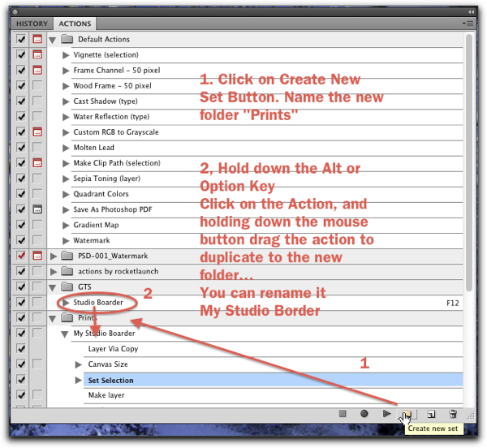Click the Begin recording circle button
Screen dimensions: 487x448
pyautogui.click(x=364, y=414)
